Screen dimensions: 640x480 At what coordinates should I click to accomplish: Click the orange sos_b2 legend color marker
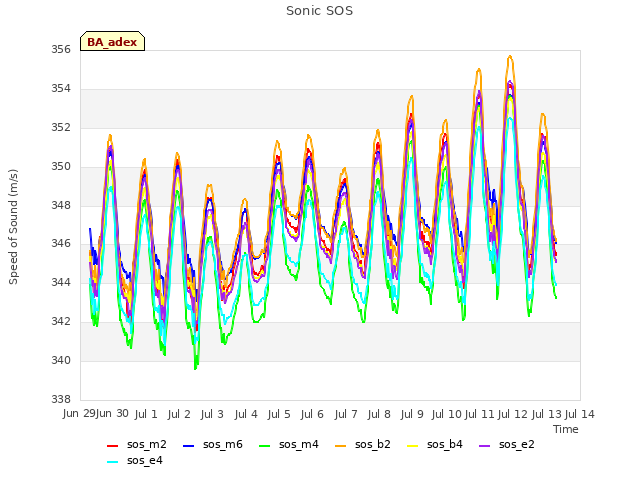coord(340,446)
